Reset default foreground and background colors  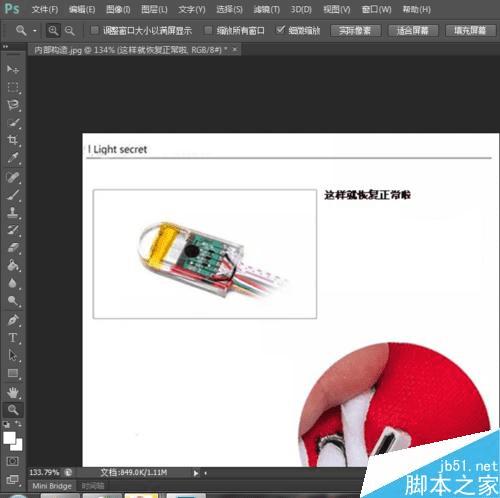6,424
